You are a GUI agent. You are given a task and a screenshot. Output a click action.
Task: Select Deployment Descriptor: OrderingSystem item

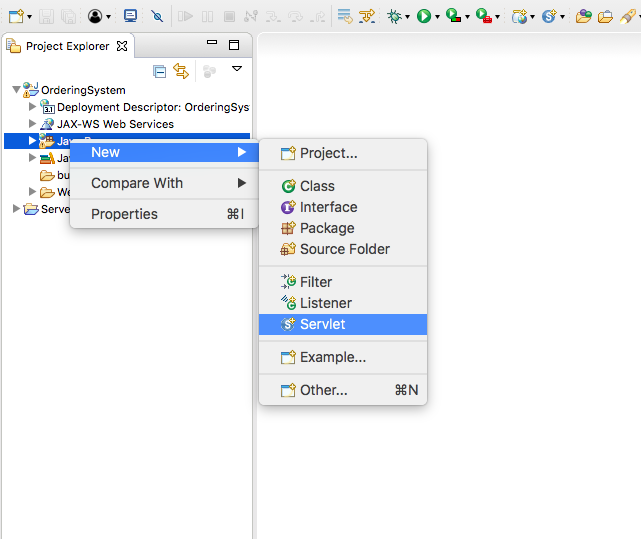pos(153,107)
